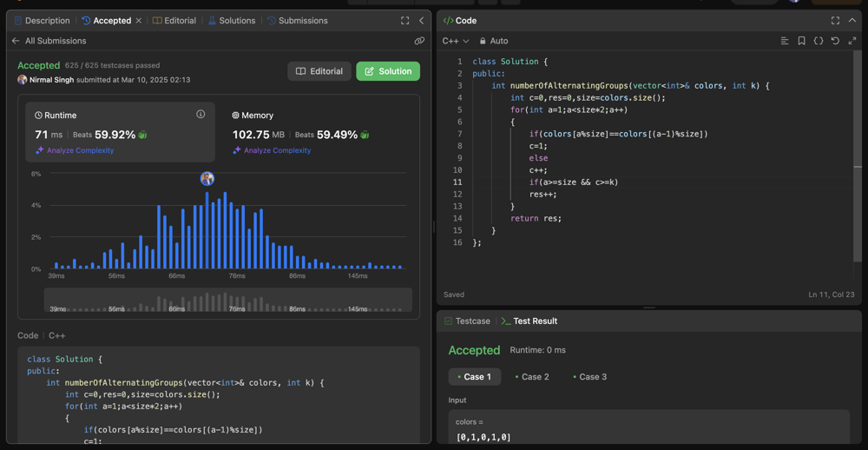The width and height of the screenshot is (868, 450).
Task: Open the Submissions tab
Action: pos(297,21)
